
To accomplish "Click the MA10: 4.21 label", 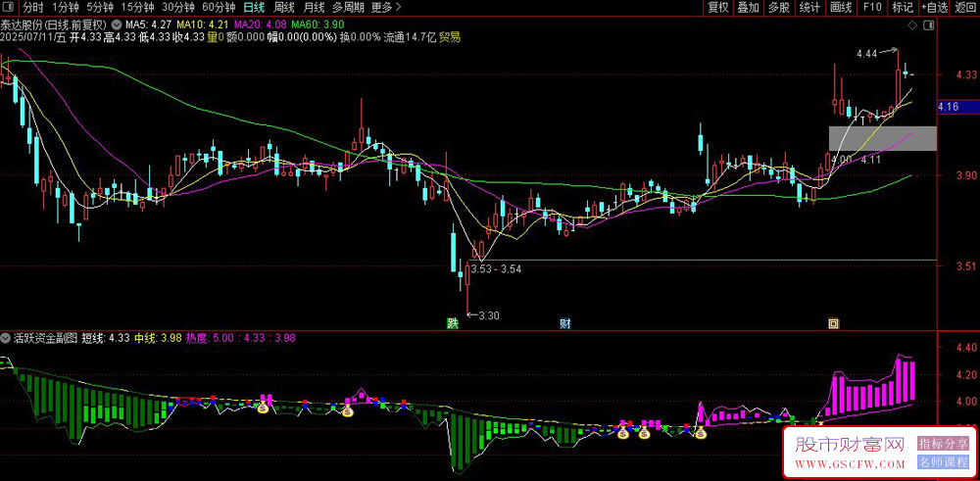I will click(203, 25).
